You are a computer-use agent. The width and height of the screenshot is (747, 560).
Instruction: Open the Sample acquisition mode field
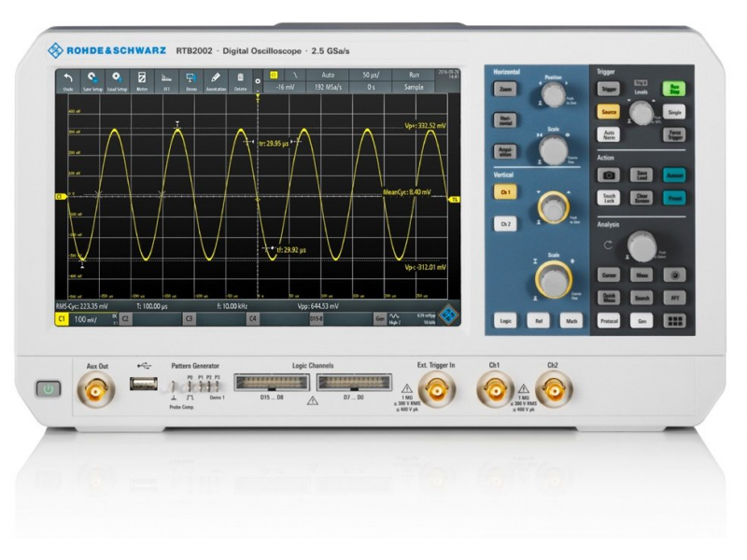pos(412,86)
